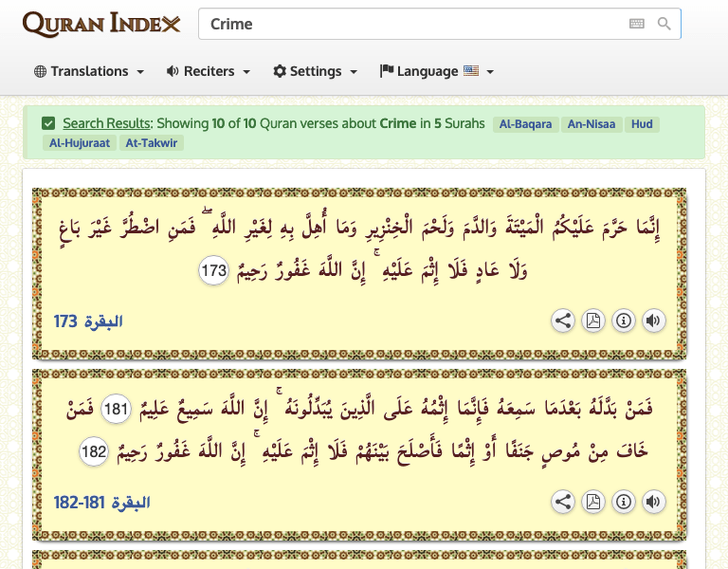Open info for verses 181-182
728x569 pixels.
(x=624, y=502)
